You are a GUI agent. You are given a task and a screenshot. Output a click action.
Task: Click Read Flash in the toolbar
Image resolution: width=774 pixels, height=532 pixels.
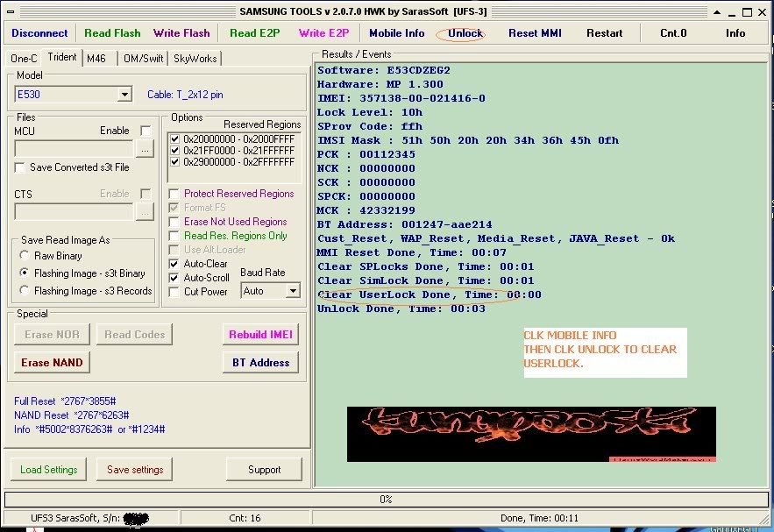[112, 33]
